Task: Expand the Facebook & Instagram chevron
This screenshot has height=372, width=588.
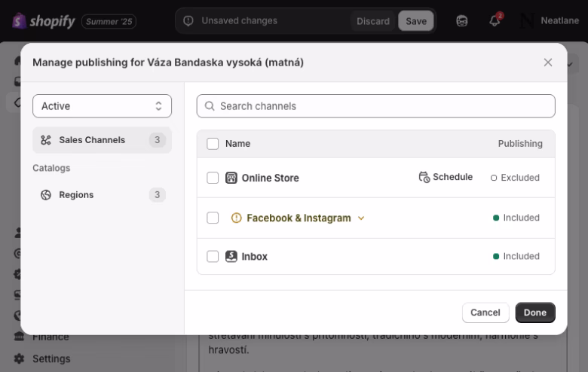Action: [361, 218]
